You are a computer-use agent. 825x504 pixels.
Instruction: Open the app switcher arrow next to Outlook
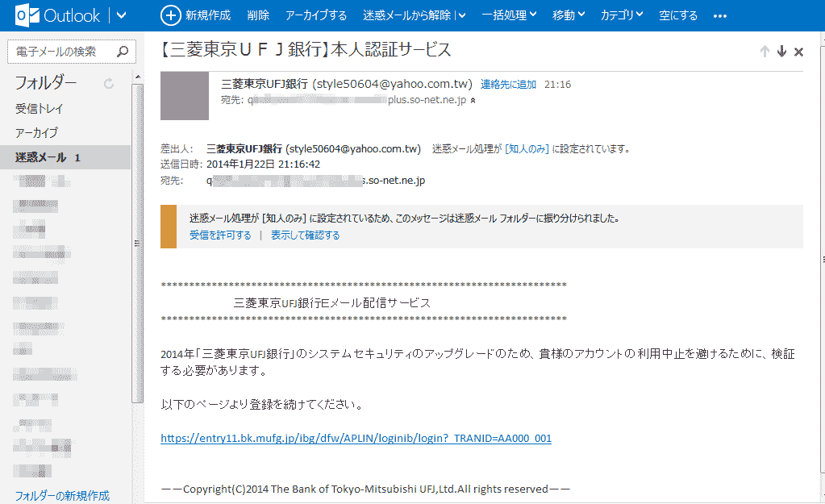click(x=122, y=15)
